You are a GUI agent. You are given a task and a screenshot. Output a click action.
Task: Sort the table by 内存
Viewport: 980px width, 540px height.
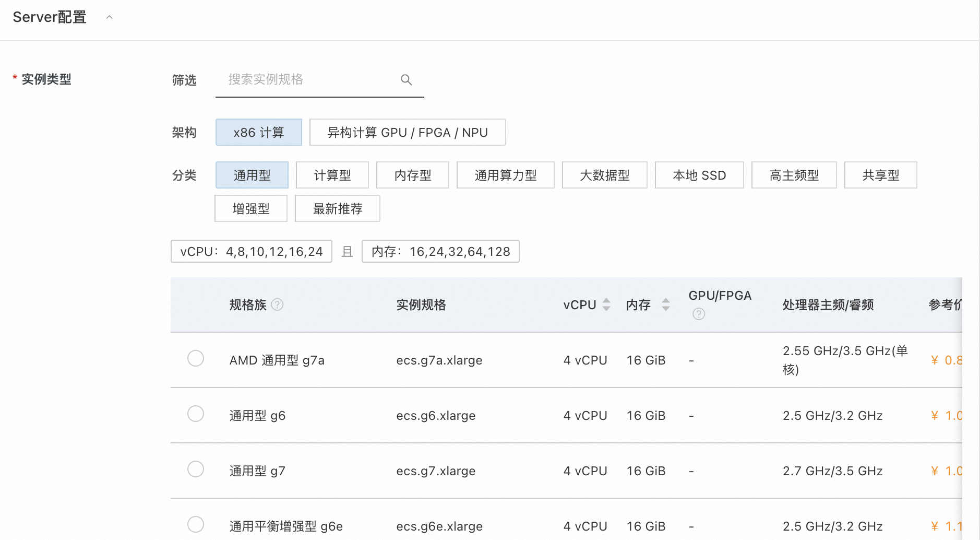tap(666, 304)
